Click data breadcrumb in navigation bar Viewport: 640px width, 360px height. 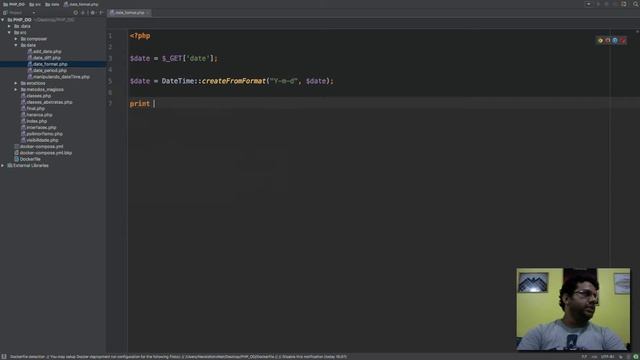tap(52, 4)
